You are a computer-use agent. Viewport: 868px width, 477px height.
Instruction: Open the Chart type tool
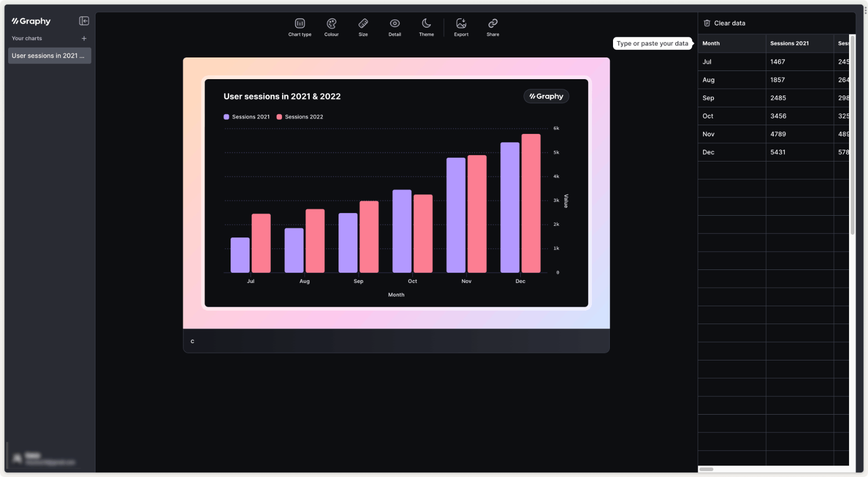coord(299,27)
